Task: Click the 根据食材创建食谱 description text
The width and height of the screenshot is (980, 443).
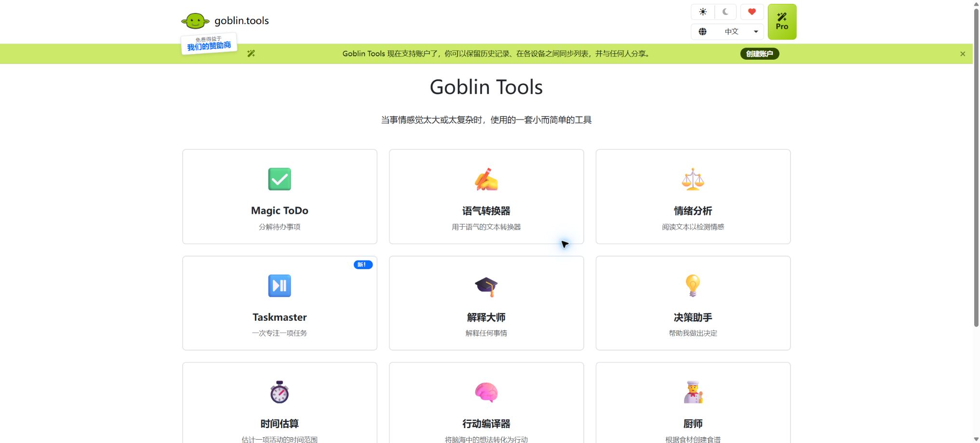Action: click(693, 439)
